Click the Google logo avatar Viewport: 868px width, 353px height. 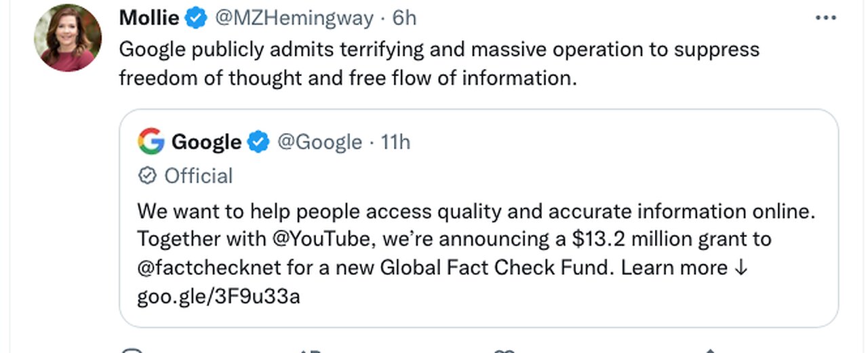pyautogui.click(x=151, y=142)
